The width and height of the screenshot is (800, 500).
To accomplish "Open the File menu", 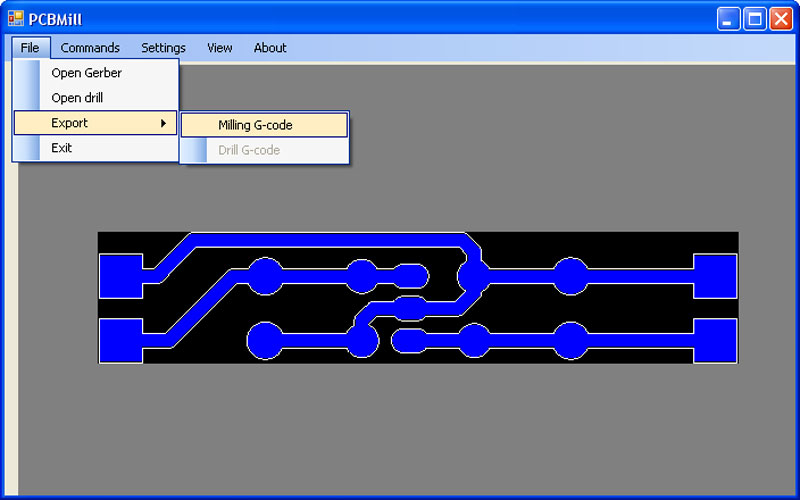I will pos(30,48).
